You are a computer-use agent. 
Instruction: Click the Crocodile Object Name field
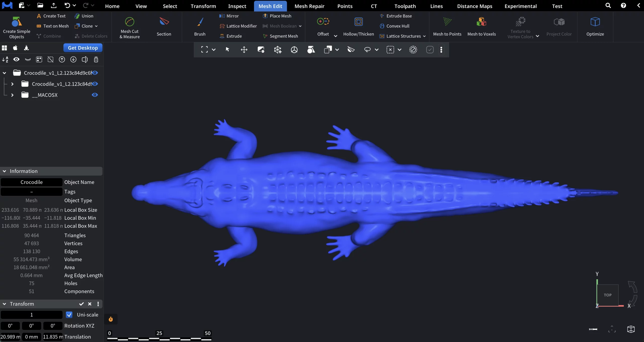click(x=31, y=182)
